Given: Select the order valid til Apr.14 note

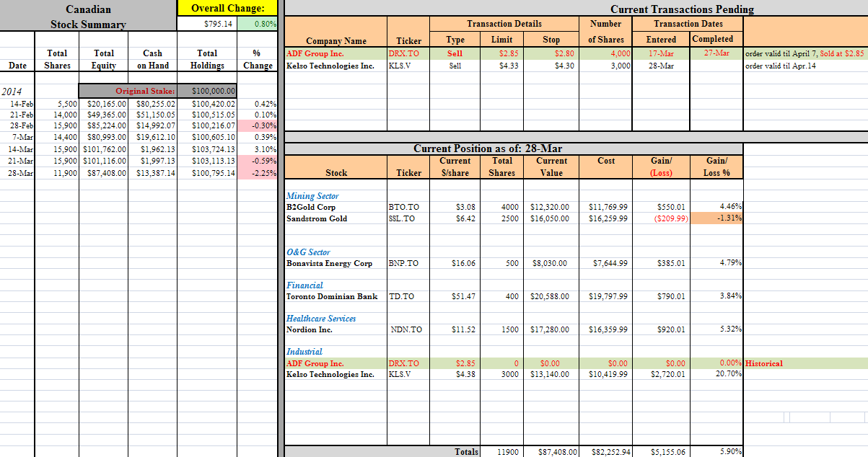Looking at the screenshot, I should pyautogui.click(x=781, y=66).
